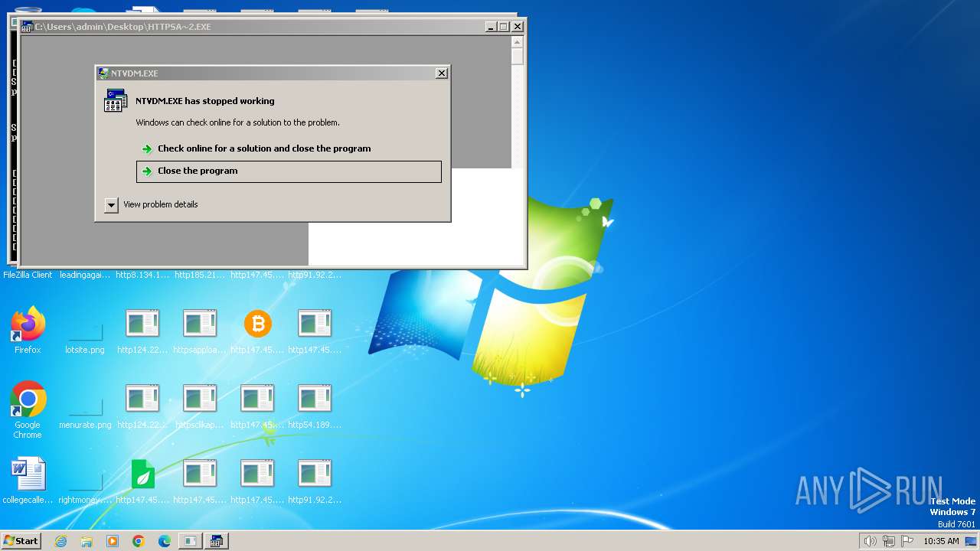
Task: Click the NTVDM.EXE dialog application icon
Action: point(116,100)
